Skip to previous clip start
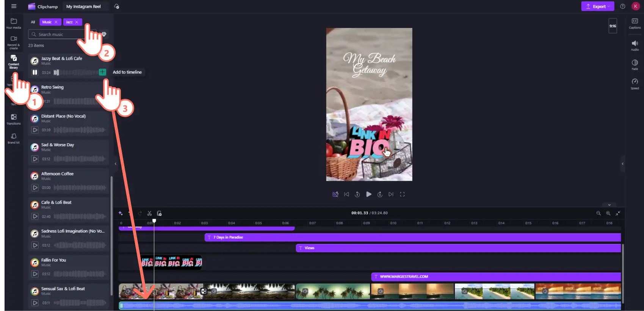Image resolution: width=644 pixels, height=311 pixels. click(x=346, y=194)
